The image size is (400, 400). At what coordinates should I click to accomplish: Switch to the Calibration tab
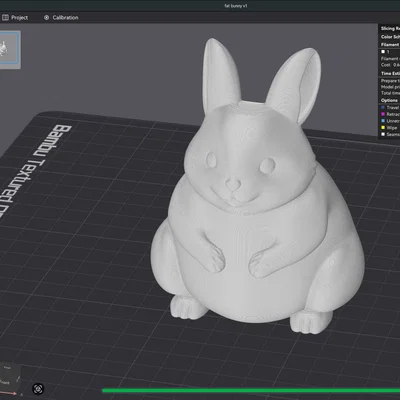point(61,18)
